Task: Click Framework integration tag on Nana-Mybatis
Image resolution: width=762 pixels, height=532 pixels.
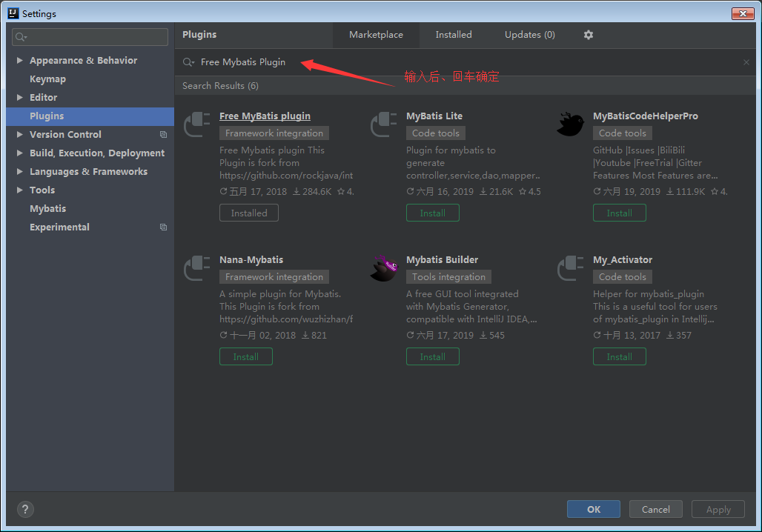Action: (274, 277)
